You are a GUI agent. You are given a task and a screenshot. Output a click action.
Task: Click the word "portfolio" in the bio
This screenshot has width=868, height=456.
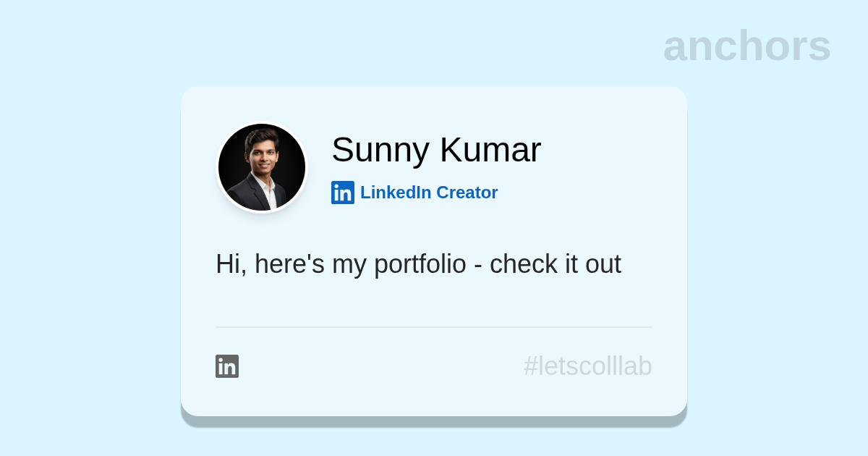pos(420,264)
